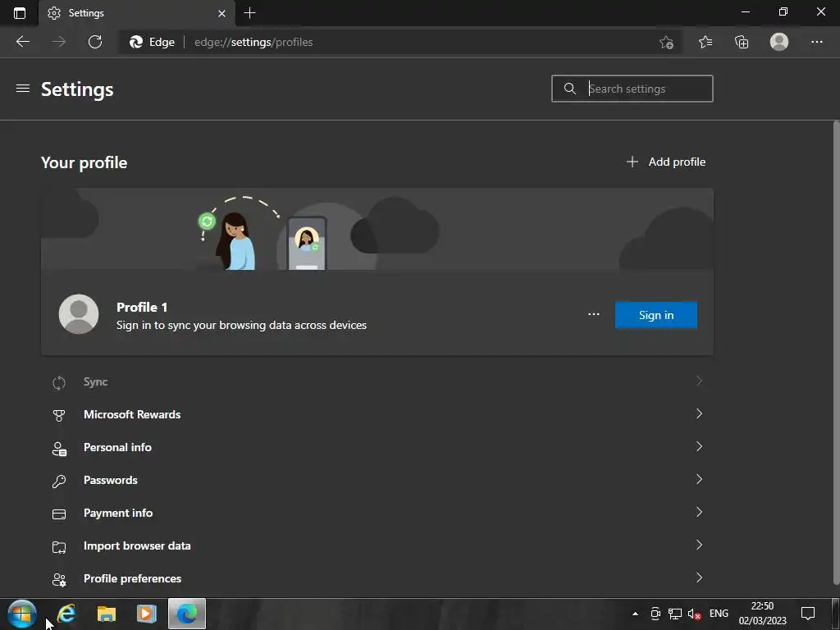
Task: Open Profile preferences
Action: click(x=377, y=578)
